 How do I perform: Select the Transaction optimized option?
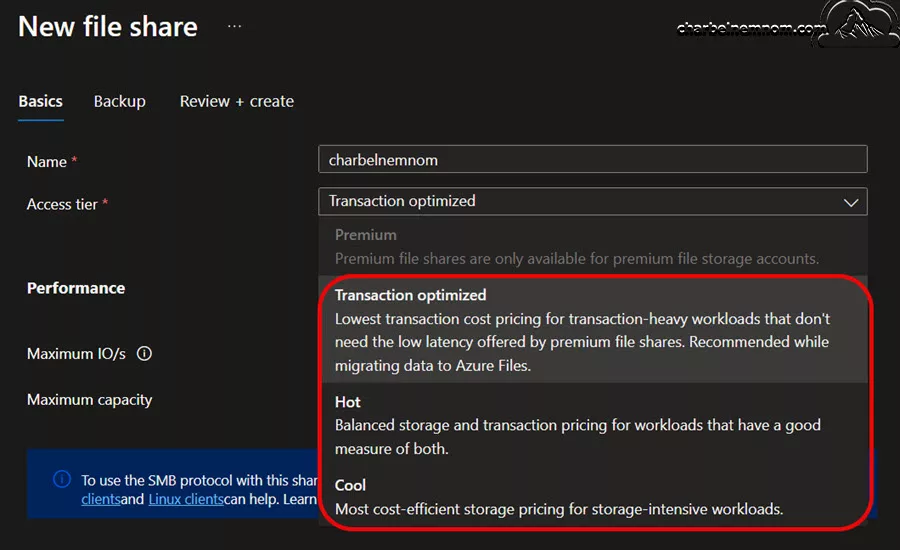[594, 330]
